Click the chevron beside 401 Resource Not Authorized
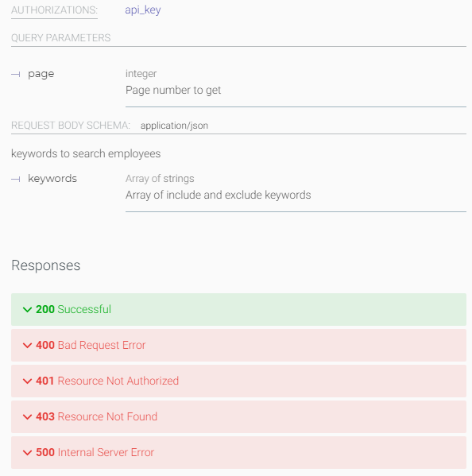Viewport: 472px width, 476px height. coord(27,381)
